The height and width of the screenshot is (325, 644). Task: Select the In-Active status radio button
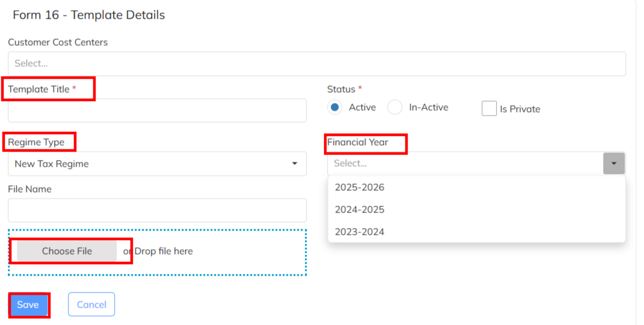click(x=395, y=107)
